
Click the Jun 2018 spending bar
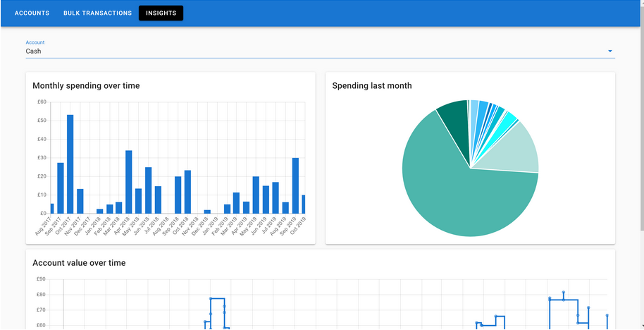pyautogui.click(x=148, y=190)
